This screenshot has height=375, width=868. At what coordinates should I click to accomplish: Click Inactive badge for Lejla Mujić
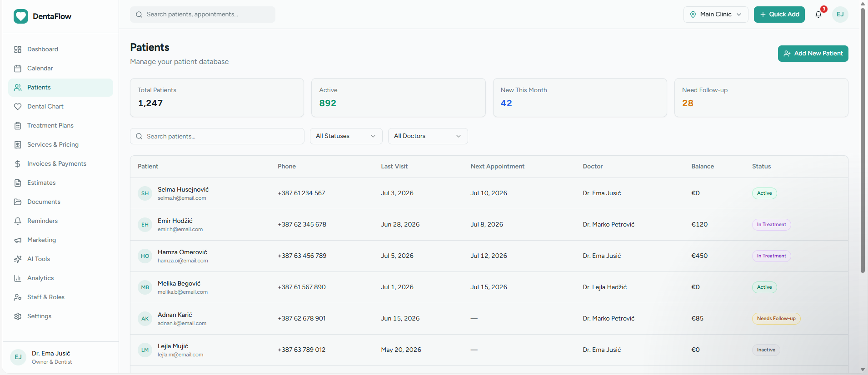coord(766,350)
